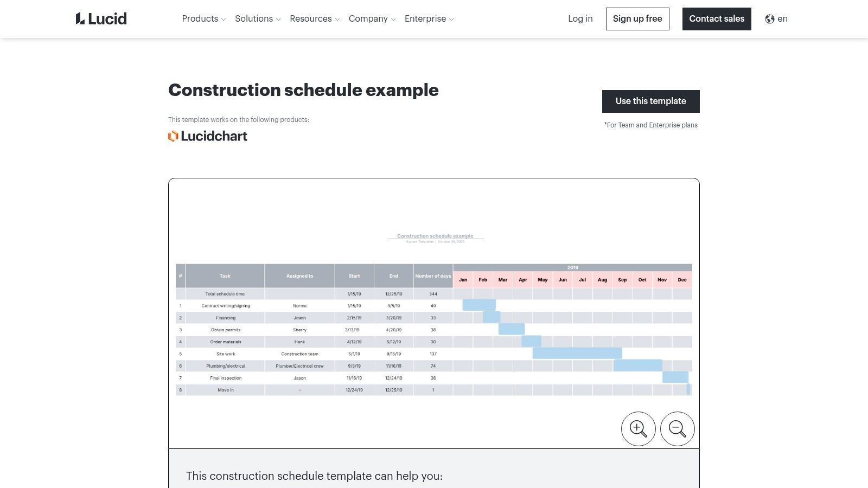Zoom out of the template preview
Viewport: 868px width, 488px height.
[x=677, y=429]
